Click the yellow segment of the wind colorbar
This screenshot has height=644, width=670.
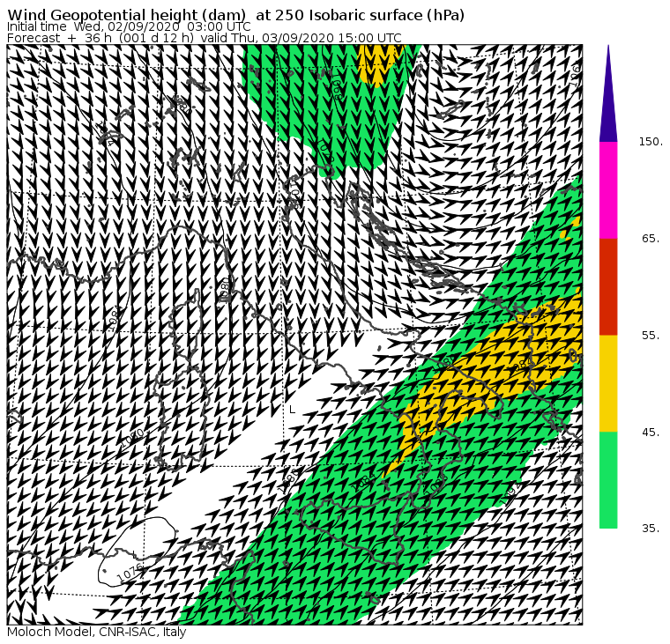[608, 383]
